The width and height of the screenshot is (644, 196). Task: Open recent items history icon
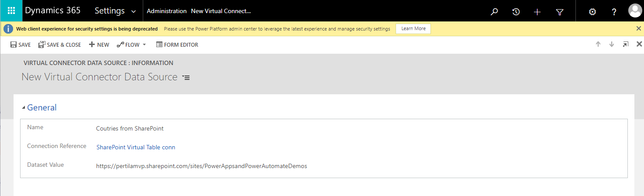coord(516,12)
